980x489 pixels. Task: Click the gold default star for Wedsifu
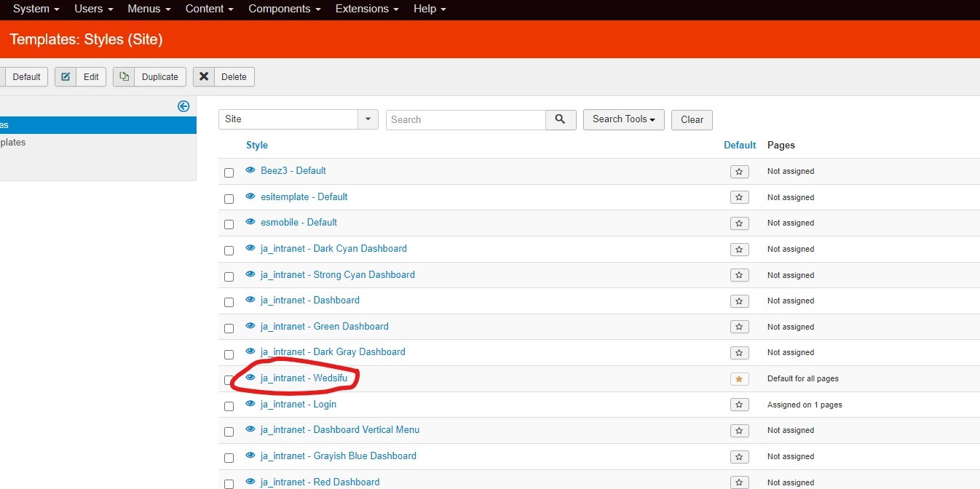point(739,379)
